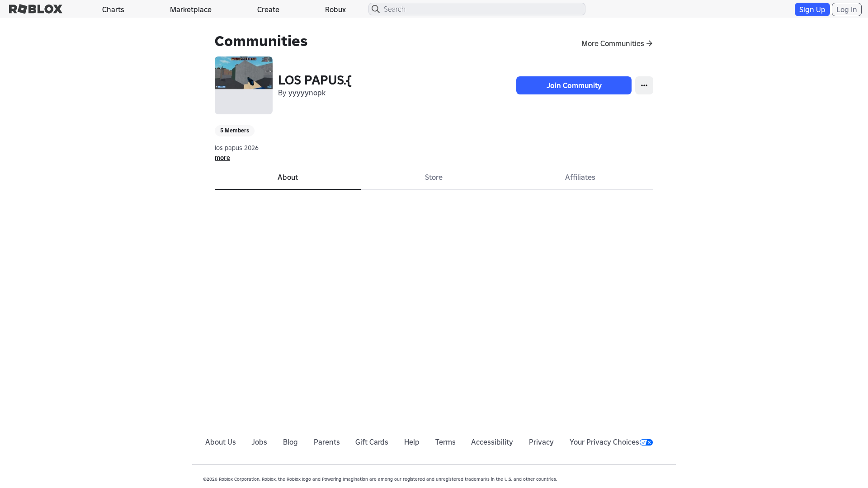The image size is (868, 488).
Task: Focus the Search input field
Action: click(476, 9)
